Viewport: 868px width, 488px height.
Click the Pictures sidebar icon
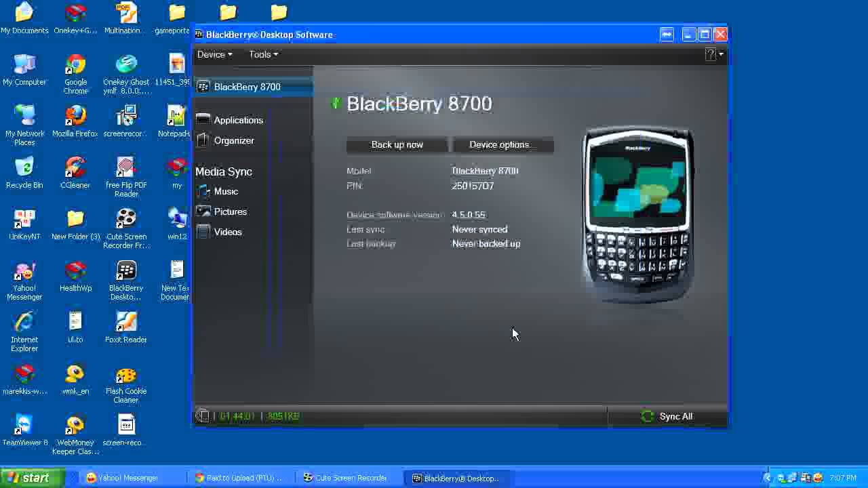coord(203,211)
